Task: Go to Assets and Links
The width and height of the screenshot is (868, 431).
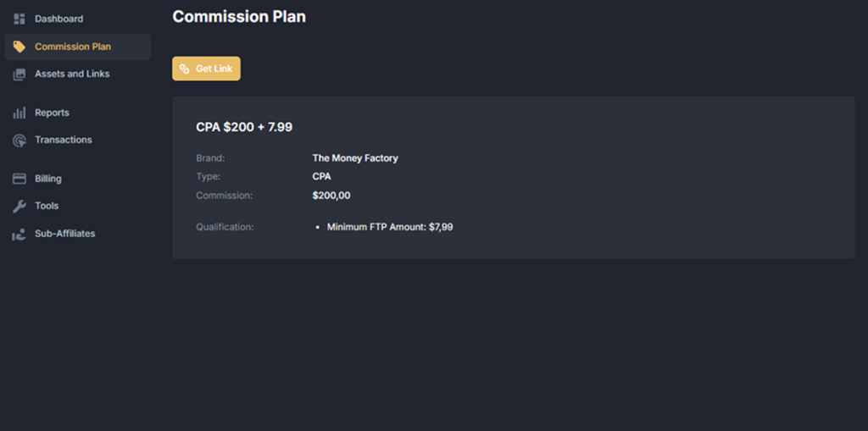Action: point(72,74)
